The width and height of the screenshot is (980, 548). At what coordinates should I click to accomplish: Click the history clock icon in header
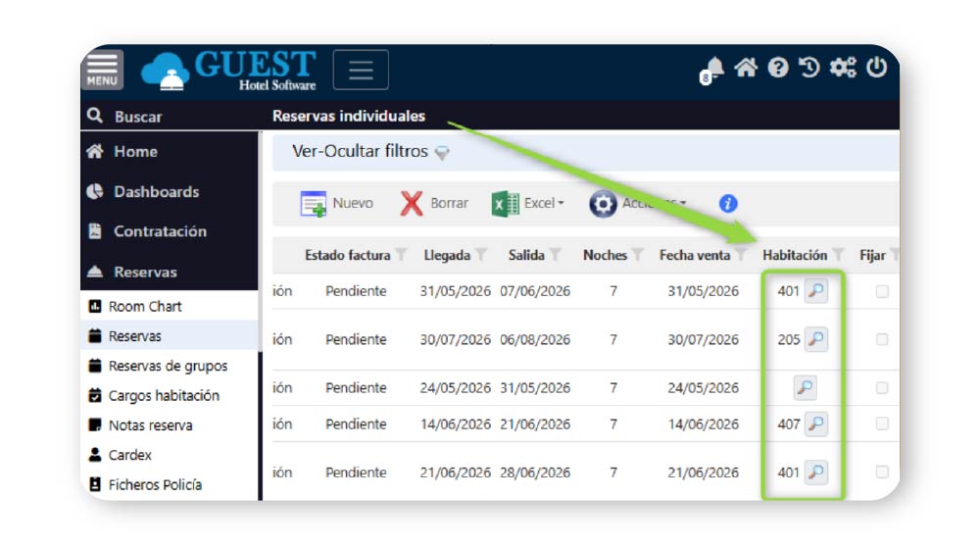coord(809,68)
